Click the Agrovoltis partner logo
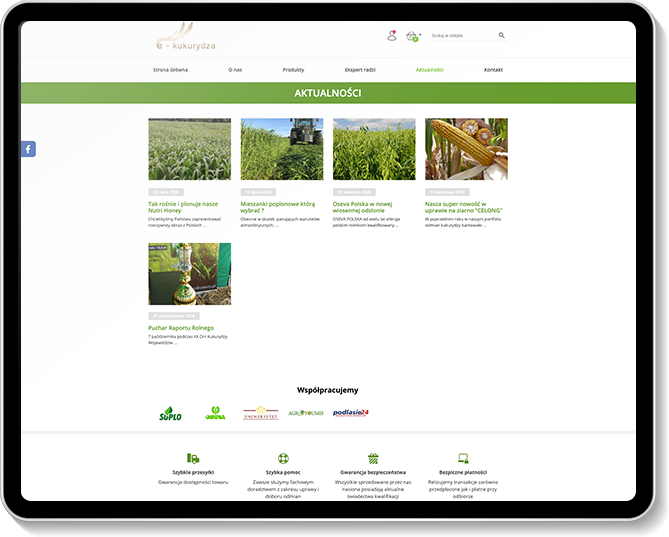 click(306, 413)
